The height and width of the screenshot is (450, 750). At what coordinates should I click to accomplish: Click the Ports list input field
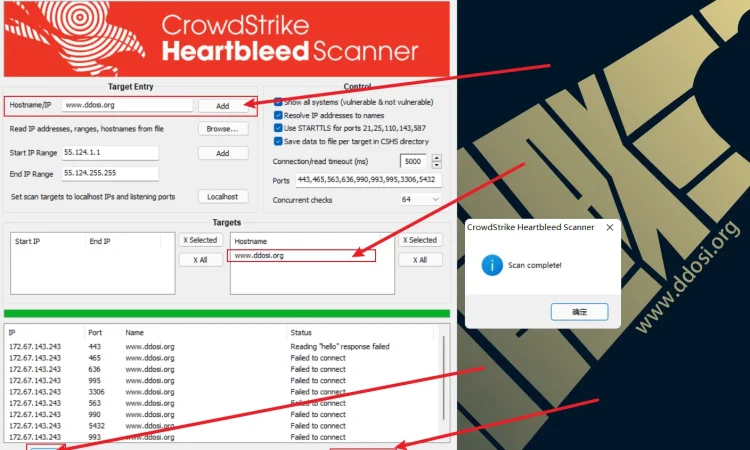coord(368,180)
